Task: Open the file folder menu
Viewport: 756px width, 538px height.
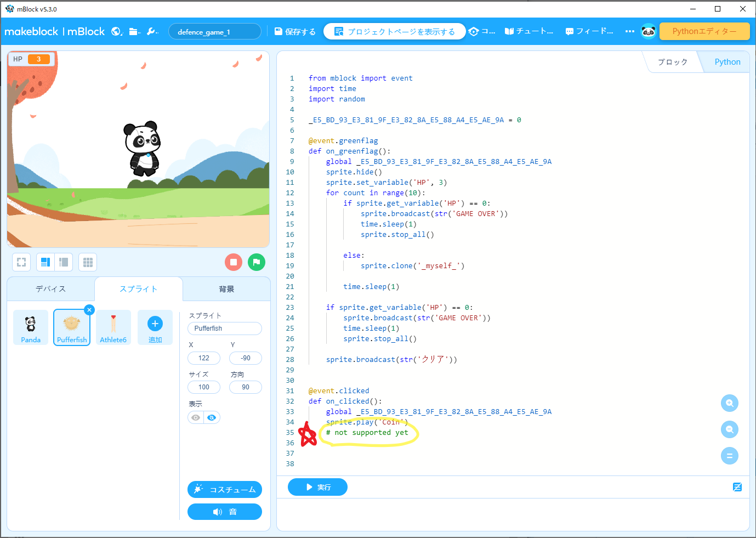Action: pos(134,31)
